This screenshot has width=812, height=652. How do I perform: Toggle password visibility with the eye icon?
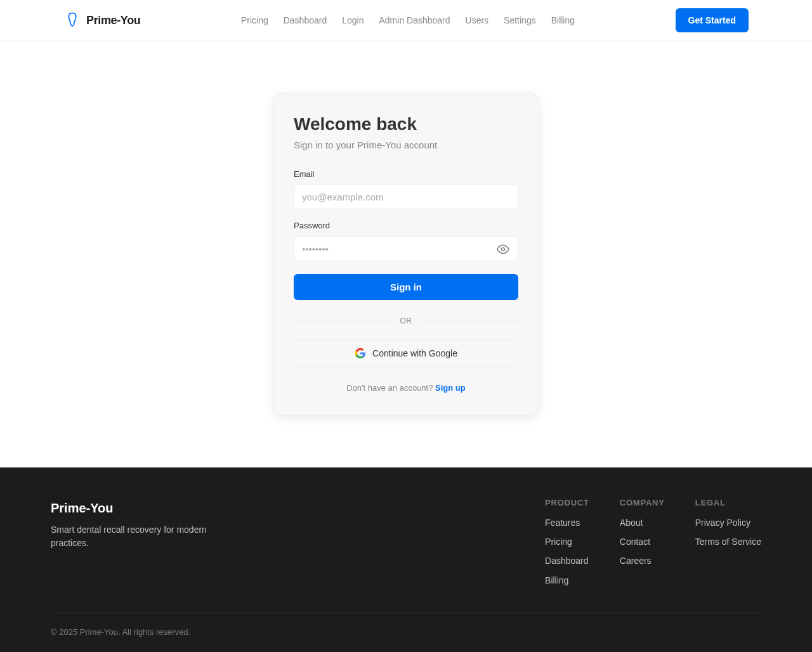click(503, 249)
